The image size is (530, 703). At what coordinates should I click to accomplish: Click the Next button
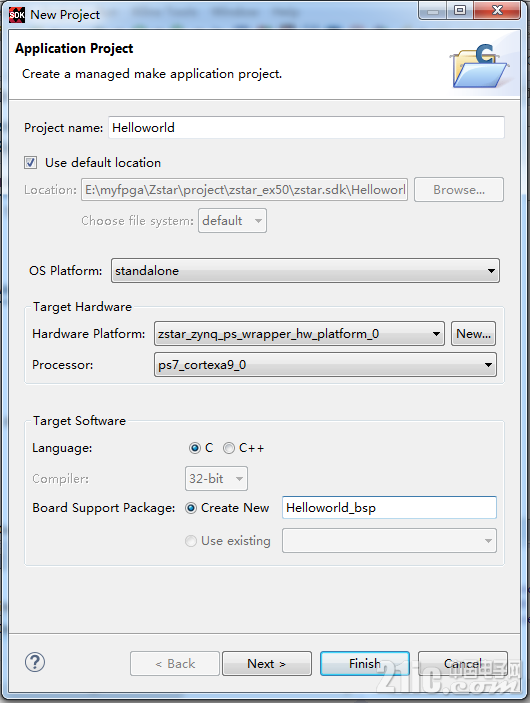pos(267,664)
